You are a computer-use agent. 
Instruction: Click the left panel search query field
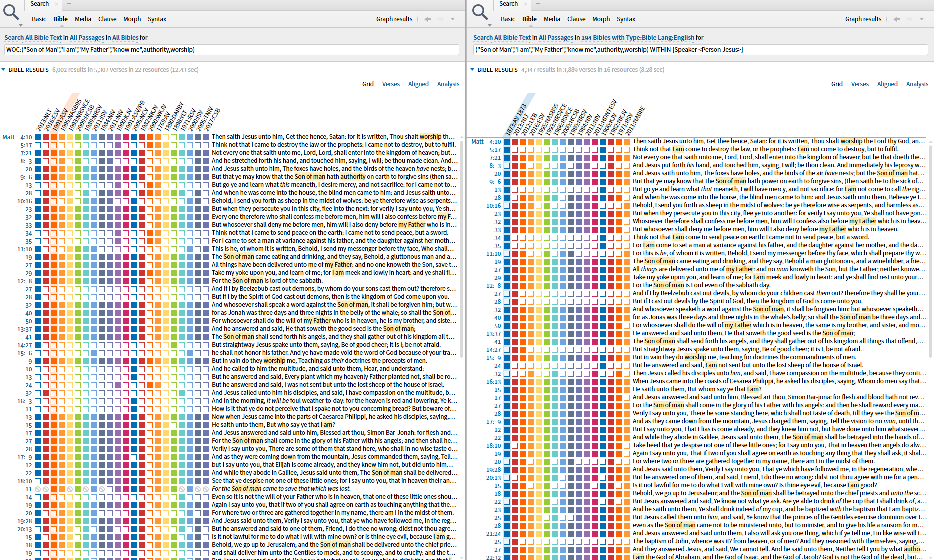[232, 50]
